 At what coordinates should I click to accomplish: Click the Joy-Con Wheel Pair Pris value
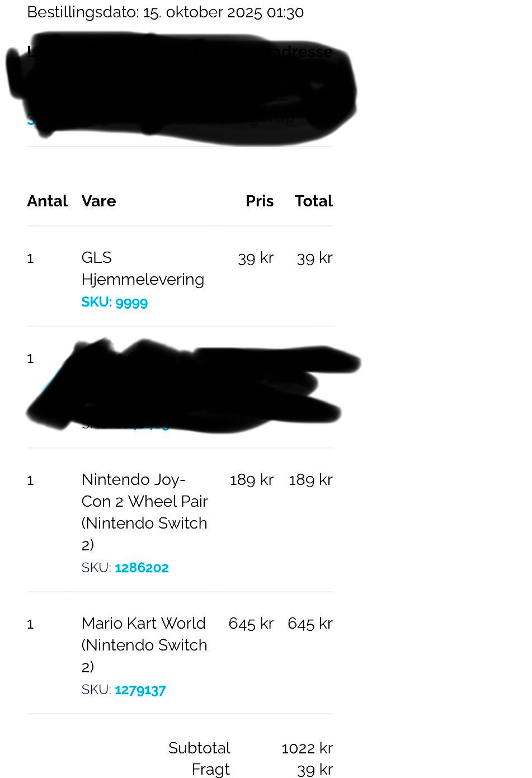pos(251,479)
